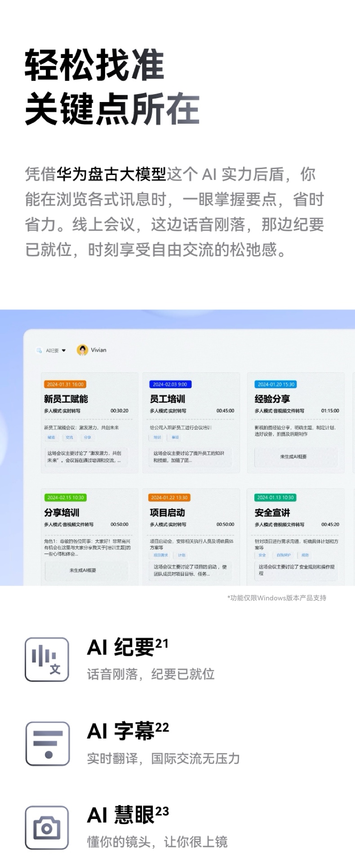Click 多人模式·实时转写 in 项目启动 card
Viewport: 355px width, 868px height.
[x=168, y=524]
